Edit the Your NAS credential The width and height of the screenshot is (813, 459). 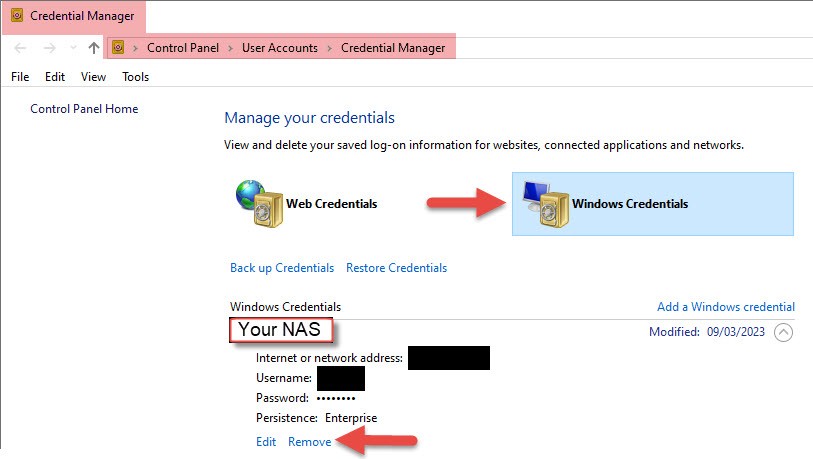[x=266, y=442]
